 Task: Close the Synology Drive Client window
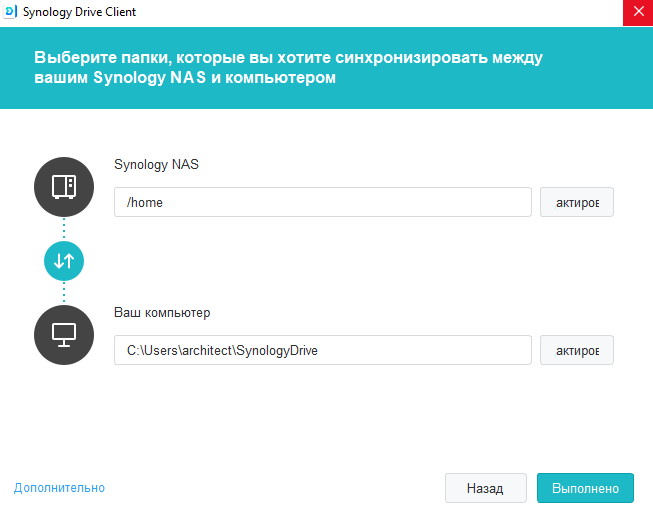coord(637,12)
